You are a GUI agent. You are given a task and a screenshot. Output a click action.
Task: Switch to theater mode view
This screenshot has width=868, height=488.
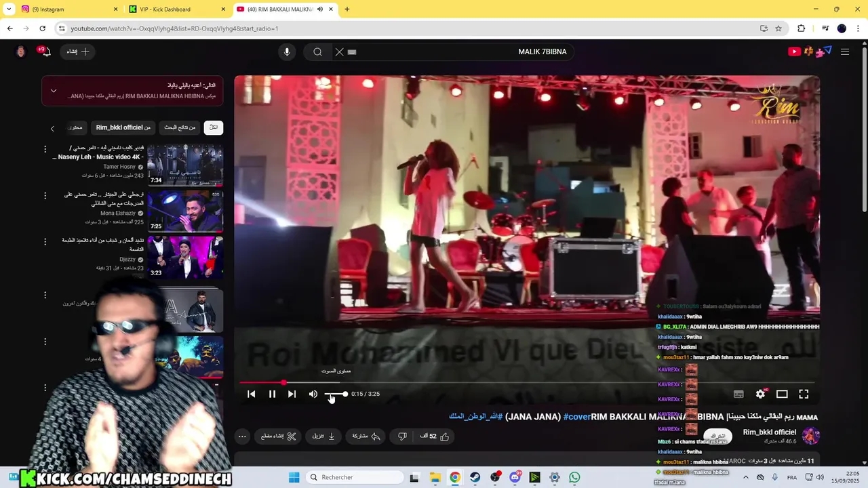coord(782,394)
